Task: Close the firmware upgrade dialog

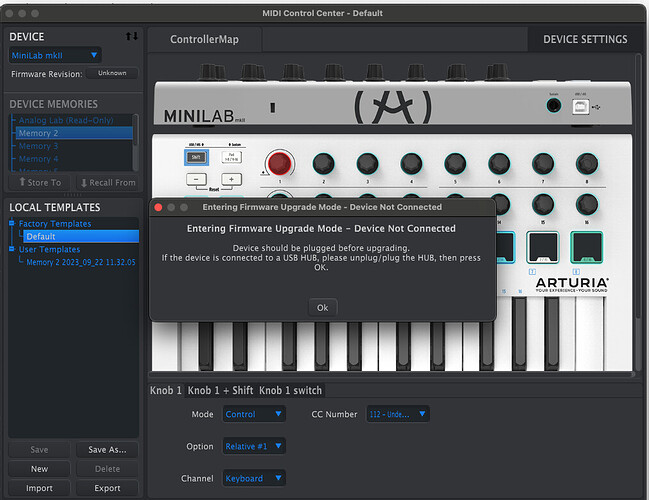Action: click(158, 207)
